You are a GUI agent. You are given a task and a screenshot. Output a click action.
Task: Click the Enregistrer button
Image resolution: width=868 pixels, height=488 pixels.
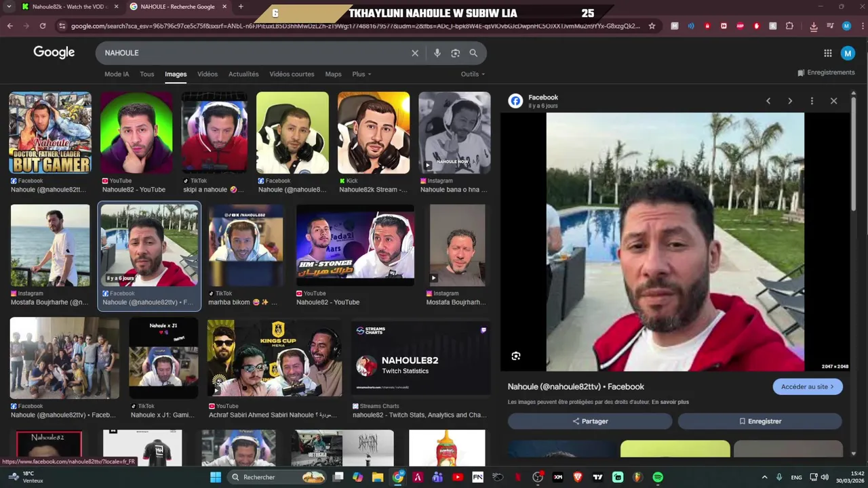coord(760,421)
